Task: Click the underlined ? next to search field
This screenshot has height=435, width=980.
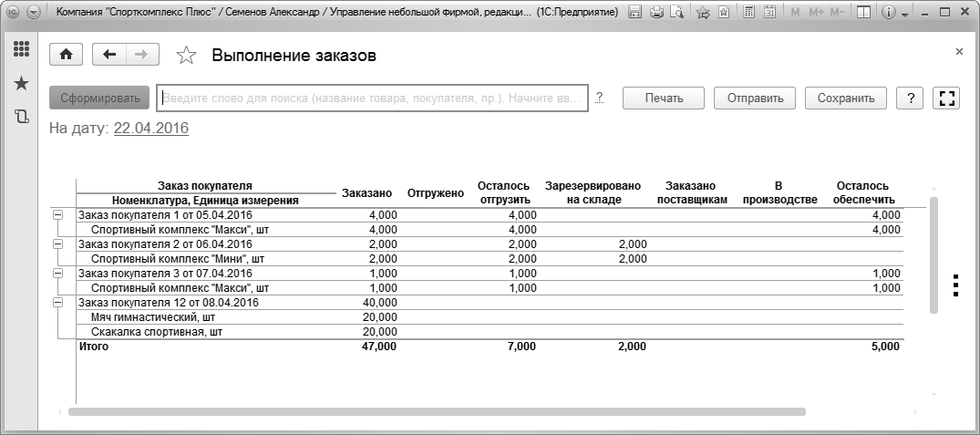Action: click(599, 98)
